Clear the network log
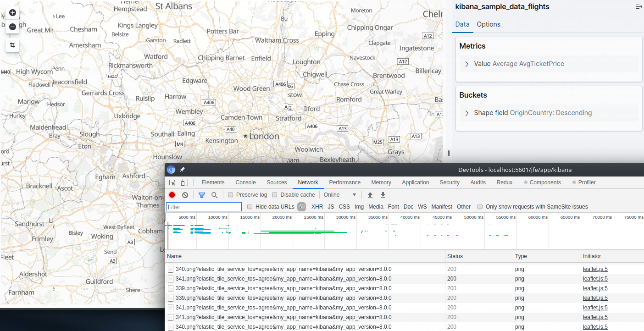The width and height of the screenshot is (644, 331). (x=185, y=195)
